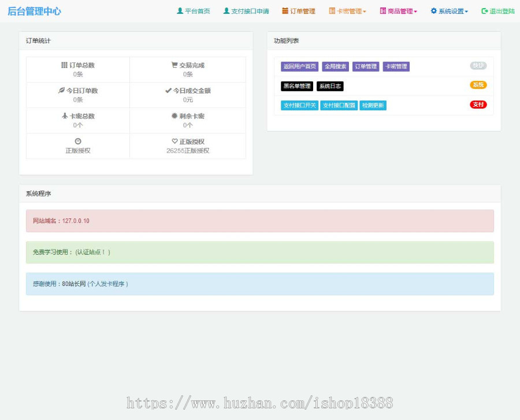Click the user icon beside 平台首页

pyautogui.click(x=180, y=11)
